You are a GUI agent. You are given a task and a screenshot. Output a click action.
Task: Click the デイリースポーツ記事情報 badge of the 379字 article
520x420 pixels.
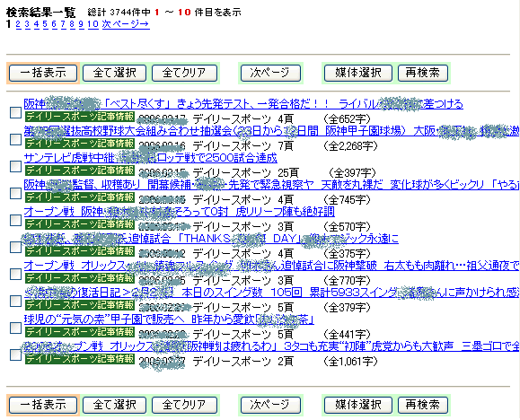tap(80, 305)
